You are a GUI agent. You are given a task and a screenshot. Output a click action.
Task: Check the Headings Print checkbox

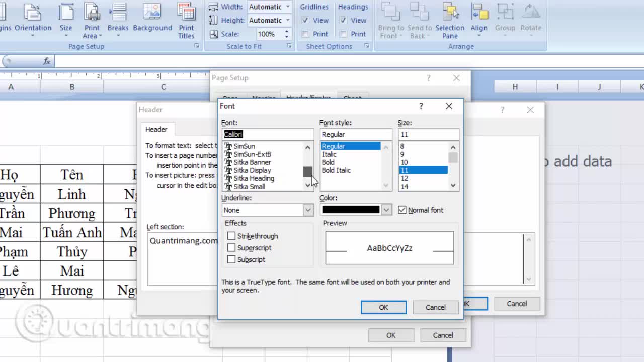[344, 34]
